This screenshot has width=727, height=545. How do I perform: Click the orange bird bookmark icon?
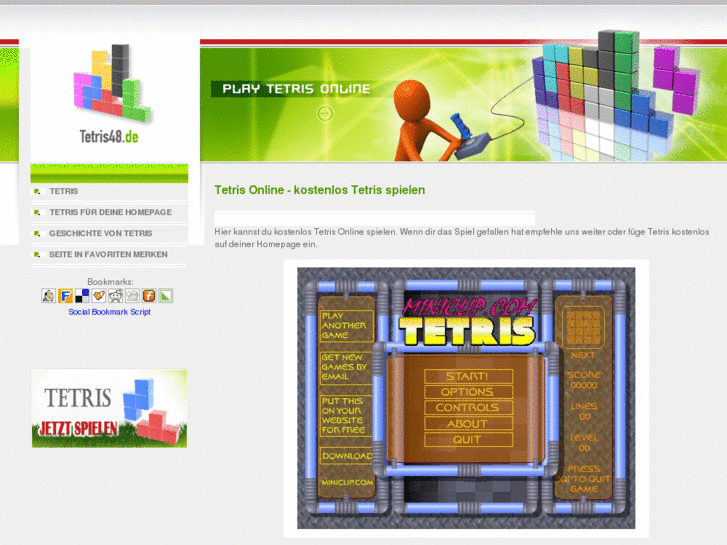click(x=99, y=295)
